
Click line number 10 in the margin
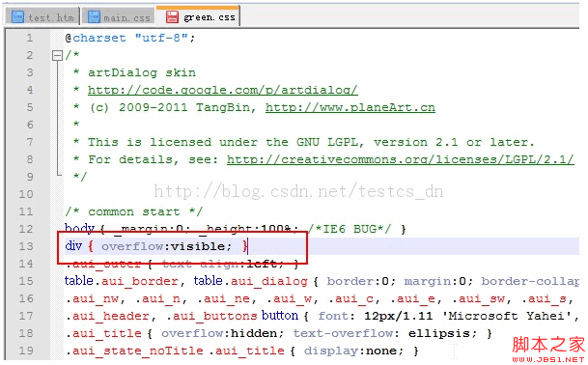pyautogui.click(x=26, y=194)
